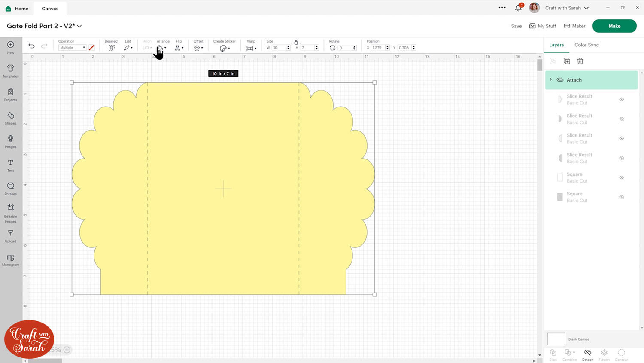Switch to the Color Sync tab

[x=586, y=45]
